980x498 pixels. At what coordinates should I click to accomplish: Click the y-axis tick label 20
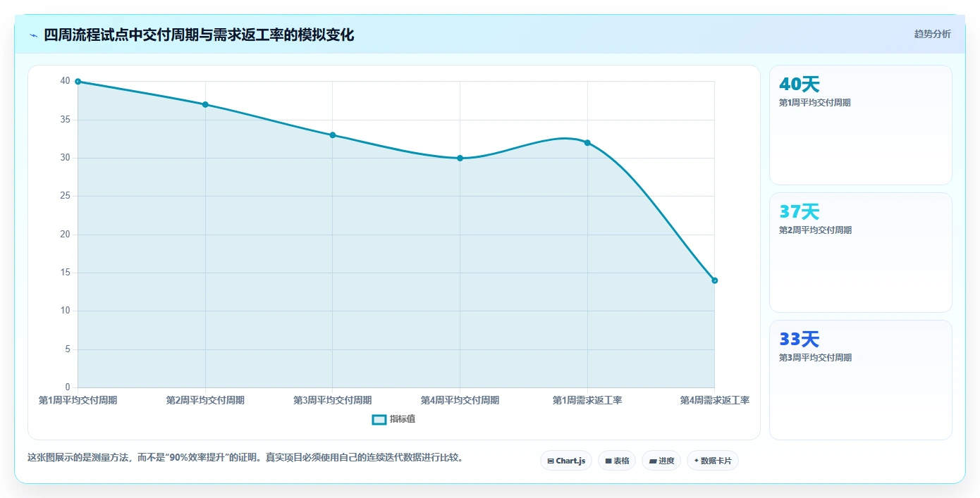pyautogui.click(x=66, y=235)
